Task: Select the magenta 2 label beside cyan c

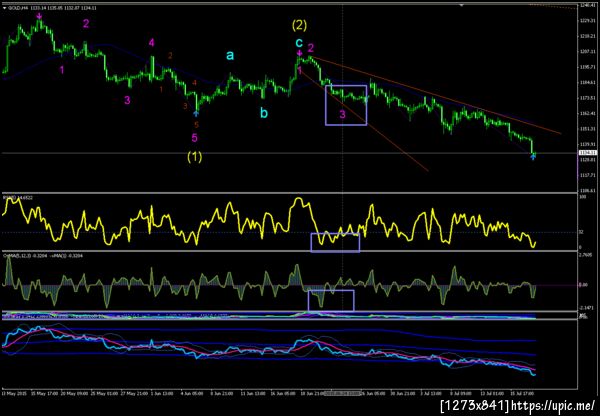Action: 311,48
